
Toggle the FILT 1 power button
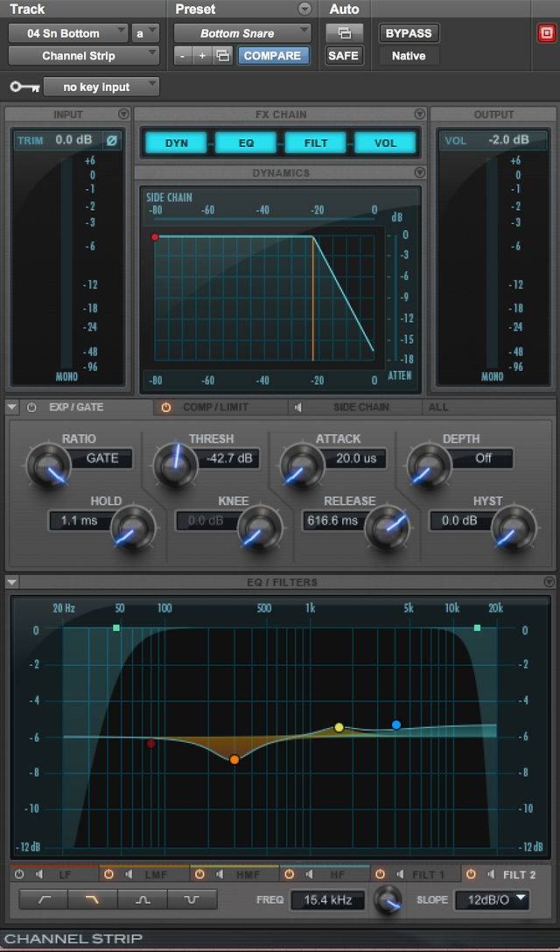380,874
